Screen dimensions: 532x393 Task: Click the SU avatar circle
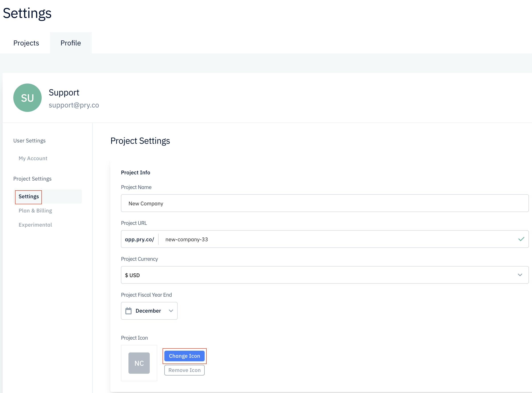click(27, 98)
